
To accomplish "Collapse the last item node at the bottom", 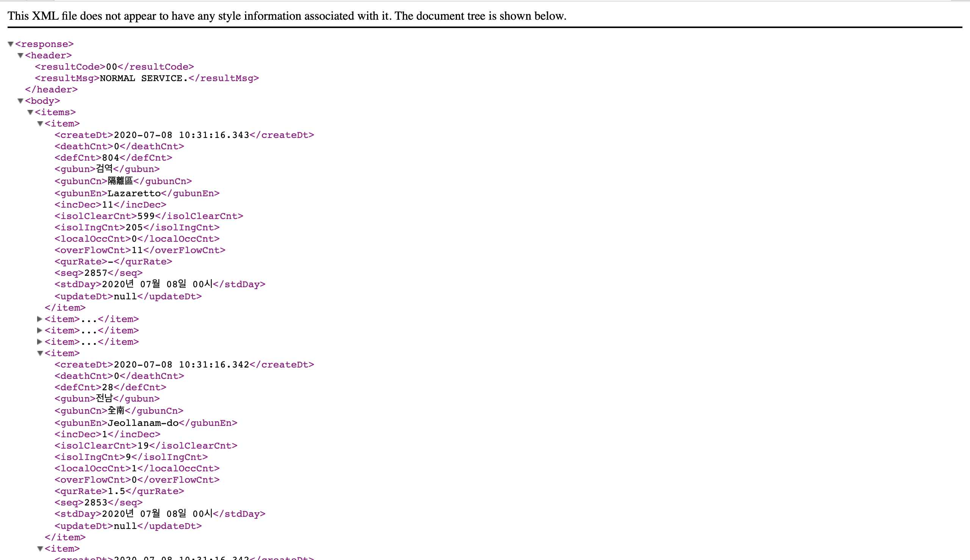I will pos(40,549).
